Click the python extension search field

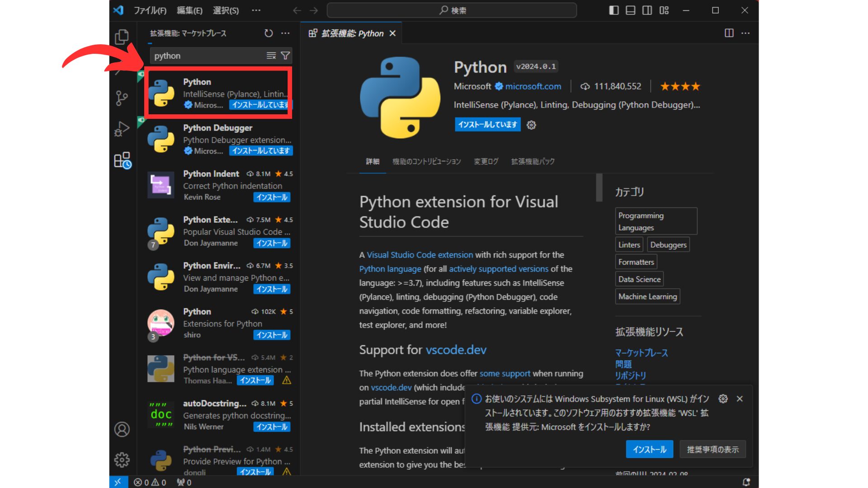pyautogui.click(x=208, y=56)
